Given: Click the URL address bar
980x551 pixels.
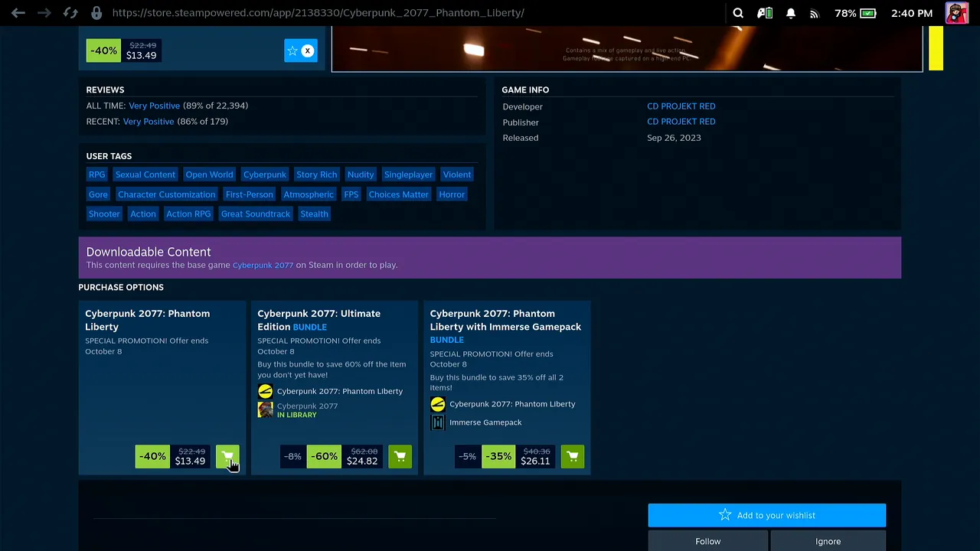Looking at the screenshot, I should point(318,13).
